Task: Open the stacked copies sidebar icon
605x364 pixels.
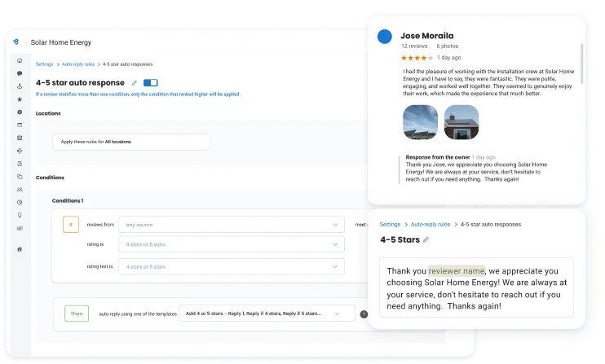Action: click(x=20, y=177)
